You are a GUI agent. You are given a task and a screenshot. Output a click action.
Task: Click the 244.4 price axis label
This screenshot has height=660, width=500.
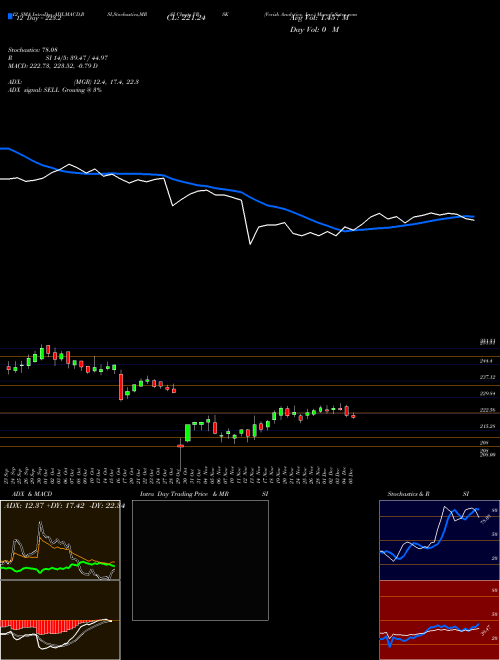486,361
